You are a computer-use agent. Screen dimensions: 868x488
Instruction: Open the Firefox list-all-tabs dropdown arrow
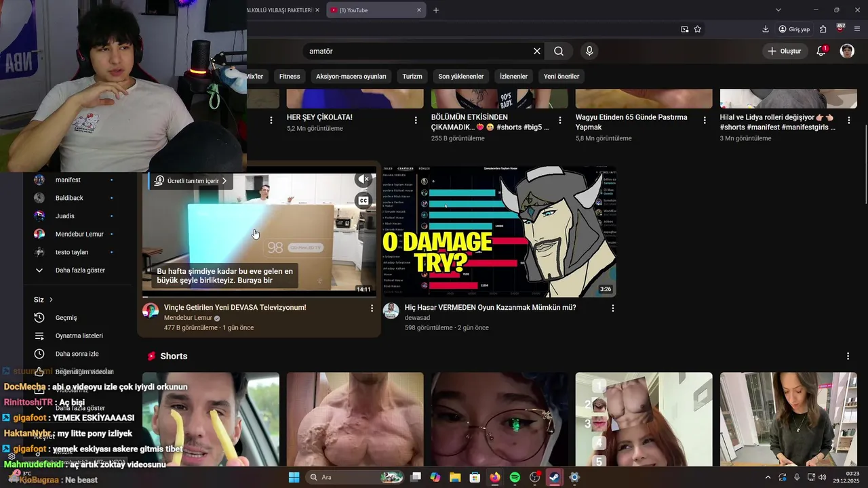click(x=778, y=10)
